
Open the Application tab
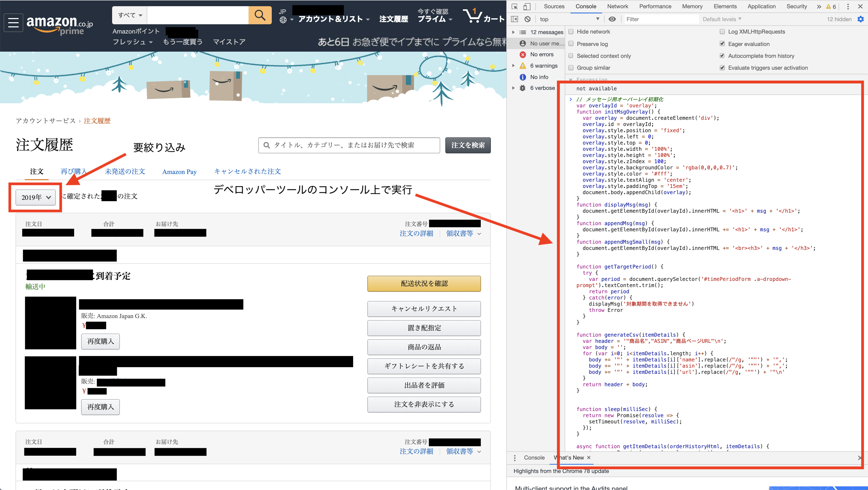(x=762, y=6)
